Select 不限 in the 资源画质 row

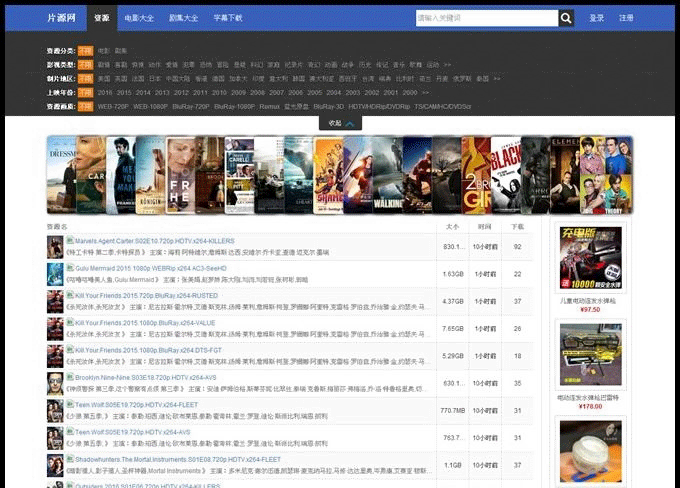[85, 106]
